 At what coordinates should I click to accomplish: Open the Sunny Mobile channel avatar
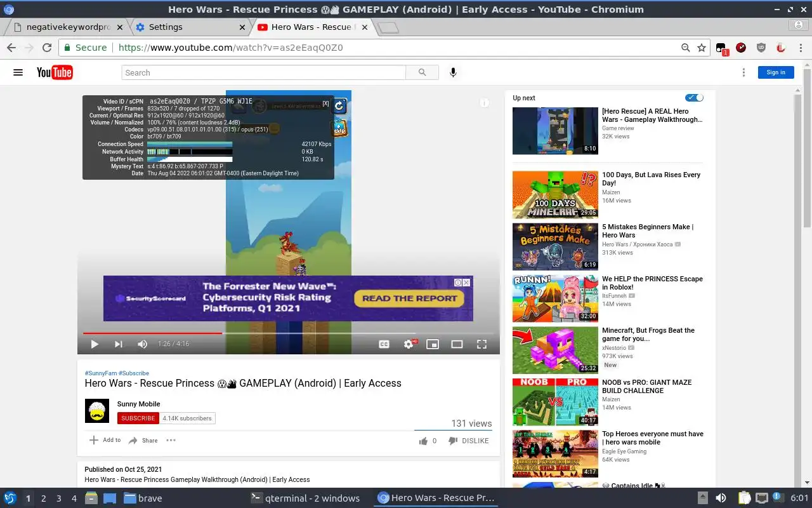[97, 411]
